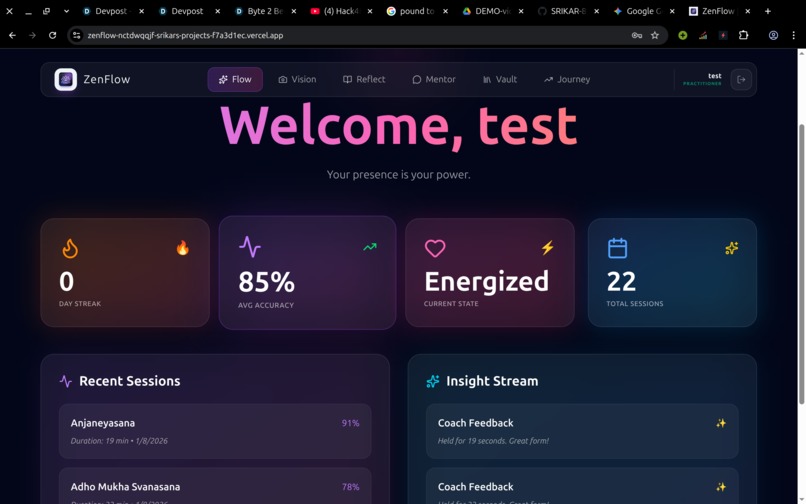Click the sparkle icon beside Insight Stream heading
Screen dimensions: 806x504
tap(433, 381)
